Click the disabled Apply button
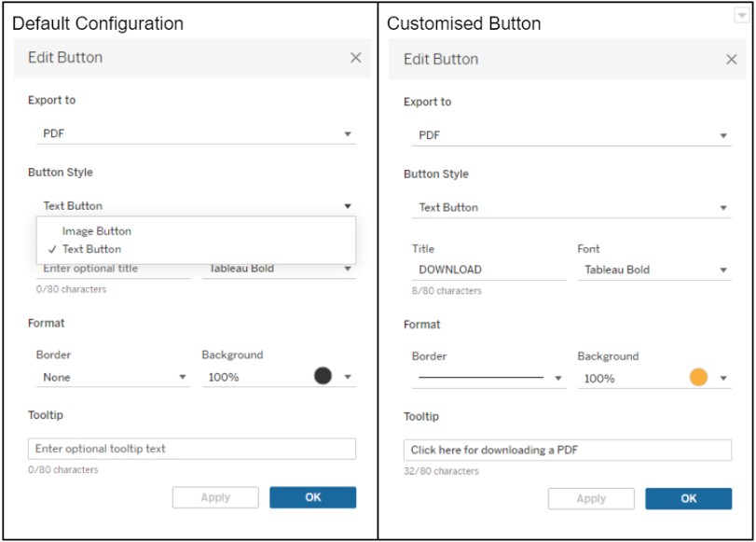 point(215,497)
